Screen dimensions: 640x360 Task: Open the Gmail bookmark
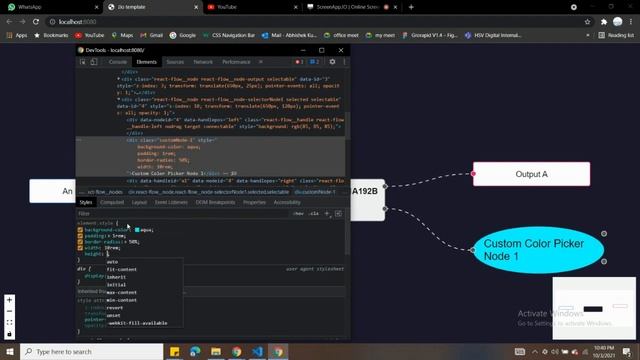point(151,36)
